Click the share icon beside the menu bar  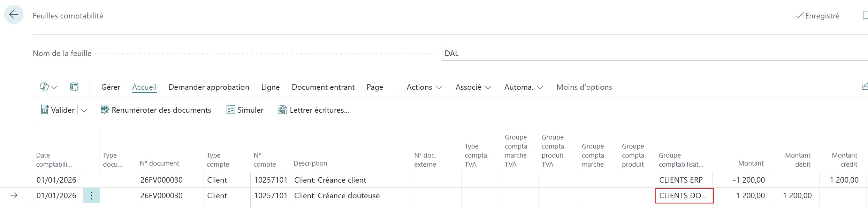tap(865, 86)
